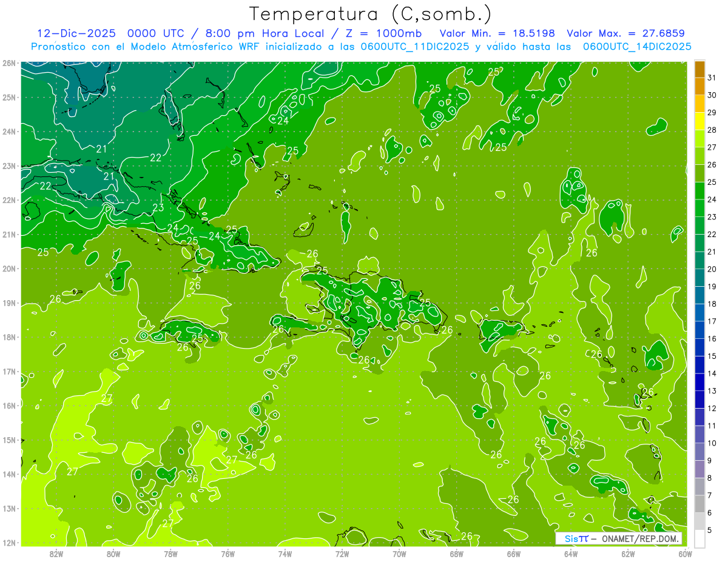This screenshot has width=728, height=562.
Task: Click the "62W" longitude axis label
Action: pyautogui.click(x=628, y=553)
